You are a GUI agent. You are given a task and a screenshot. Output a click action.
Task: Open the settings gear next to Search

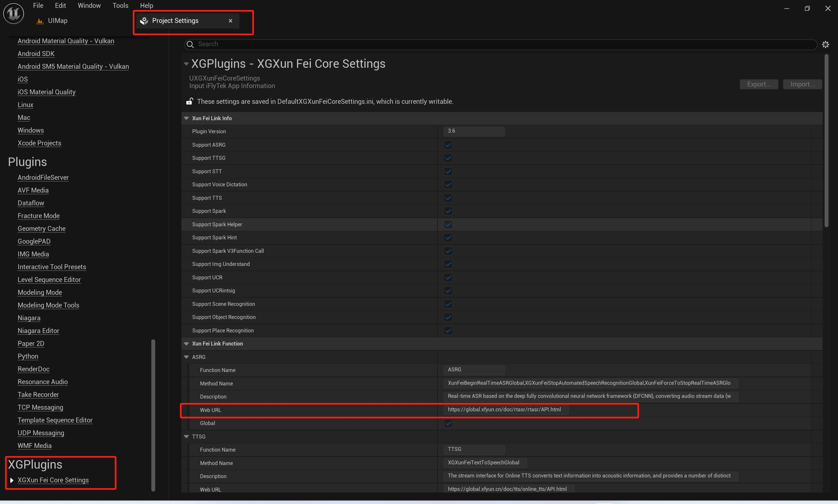(826, 45)
